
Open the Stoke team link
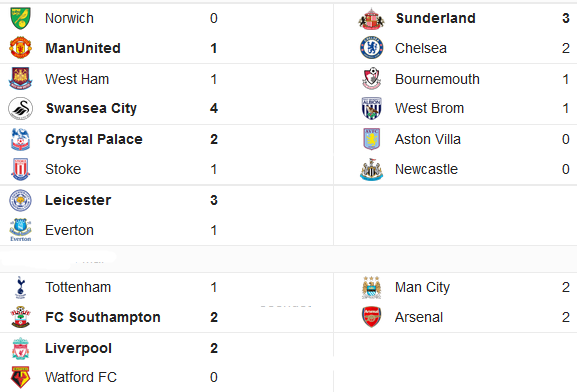point(63,169)
